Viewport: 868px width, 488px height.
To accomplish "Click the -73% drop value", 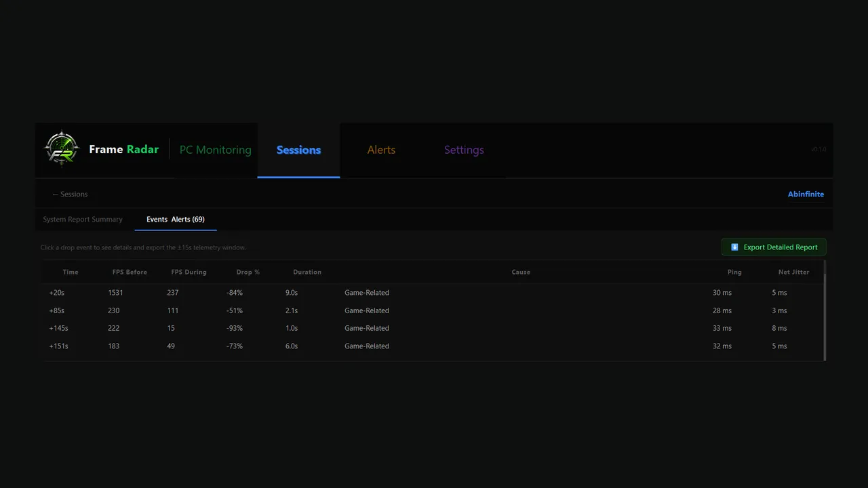I will point(235,346).
